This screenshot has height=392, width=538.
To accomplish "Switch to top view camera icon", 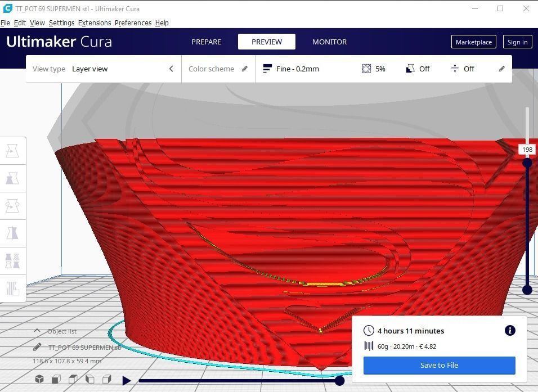I will [73, 379].
